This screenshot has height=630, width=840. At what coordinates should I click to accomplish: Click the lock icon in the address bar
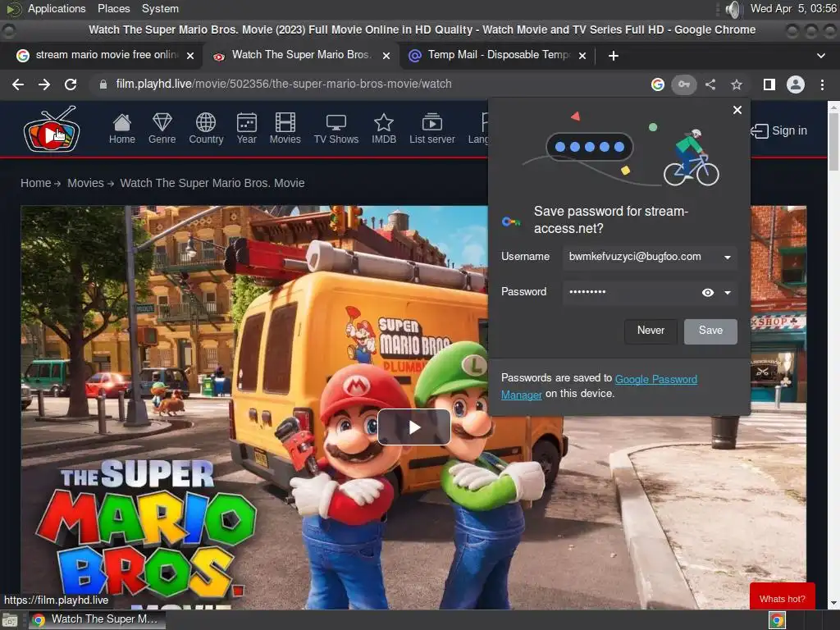pos(103,84)
